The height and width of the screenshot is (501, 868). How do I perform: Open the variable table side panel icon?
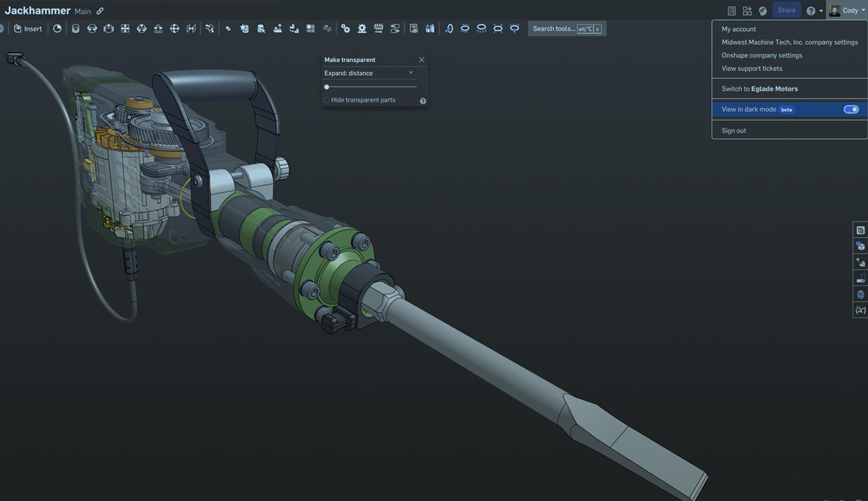coord(860,310)
